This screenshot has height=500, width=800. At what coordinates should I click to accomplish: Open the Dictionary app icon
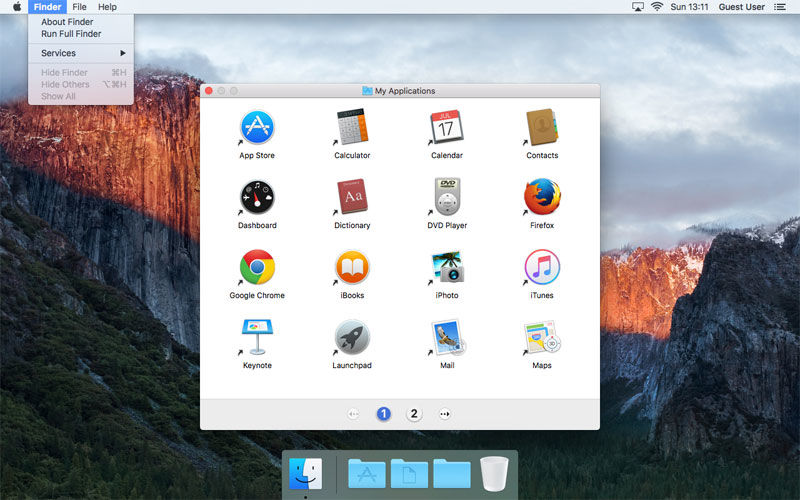(352, 196)
